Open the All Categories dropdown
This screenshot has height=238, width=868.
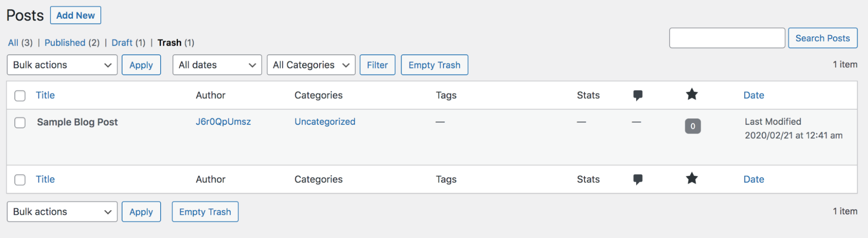pyautogui.click(x=311, y=65)
